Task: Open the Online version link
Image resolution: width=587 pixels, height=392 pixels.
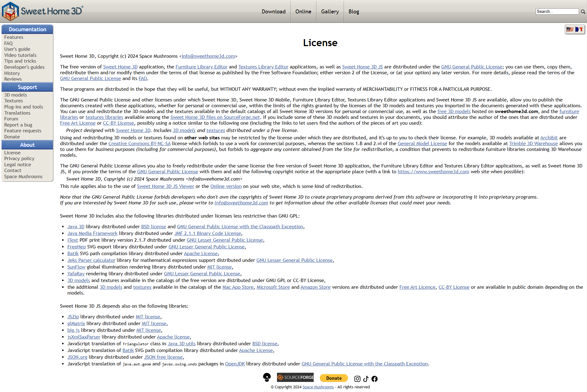Action: click(226, 186)
